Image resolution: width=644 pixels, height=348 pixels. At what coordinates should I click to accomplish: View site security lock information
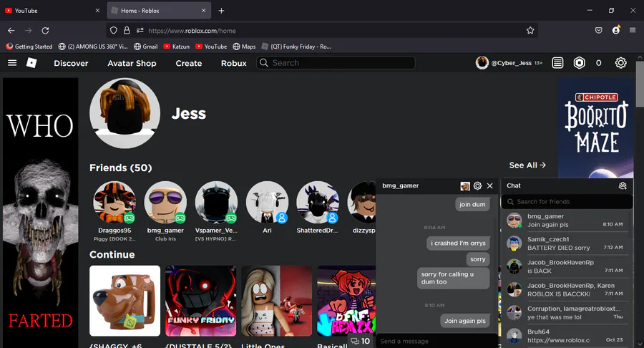[127, 30]
